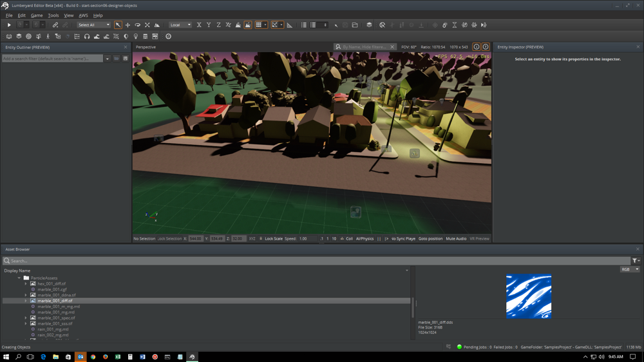Viewport: 644px width, 362px height.
Task: Constrain movement to X axis
Action: click(x=199, y=25)
